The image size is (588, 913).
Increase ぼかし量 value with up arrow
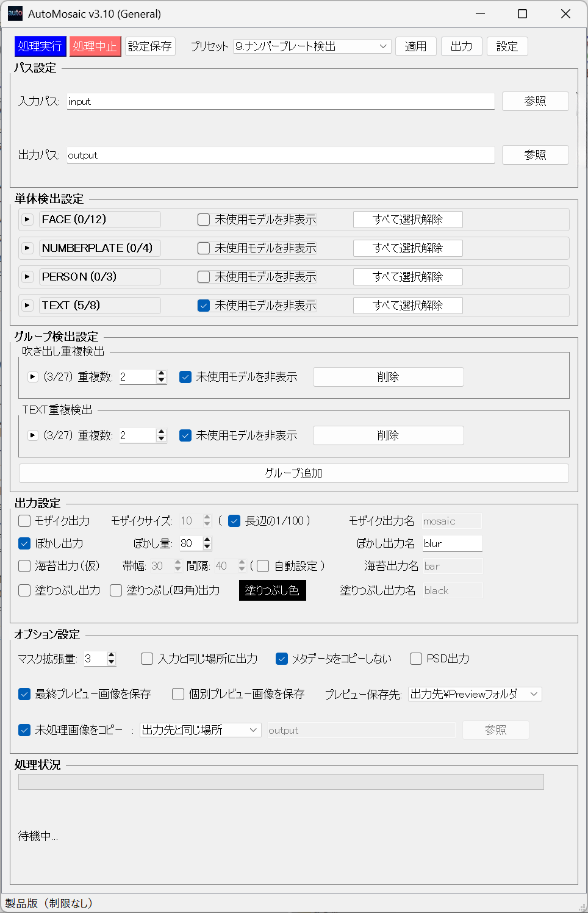[x=207, y=540]
